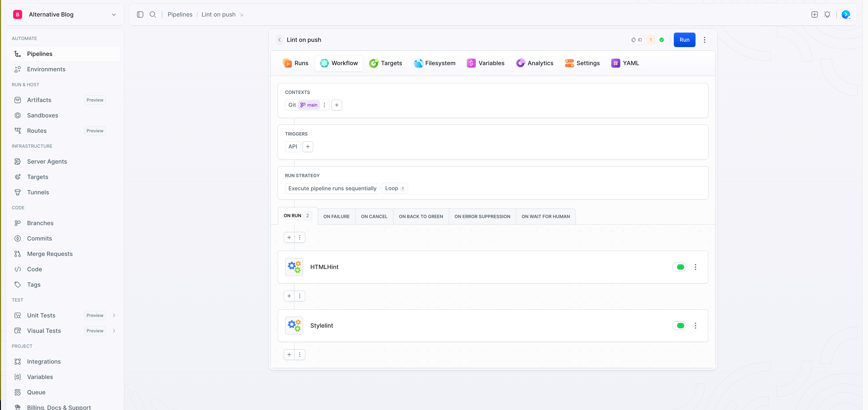Add action below Stylelint
Viewport: 868px width, 410px height.
pos(289,355)
